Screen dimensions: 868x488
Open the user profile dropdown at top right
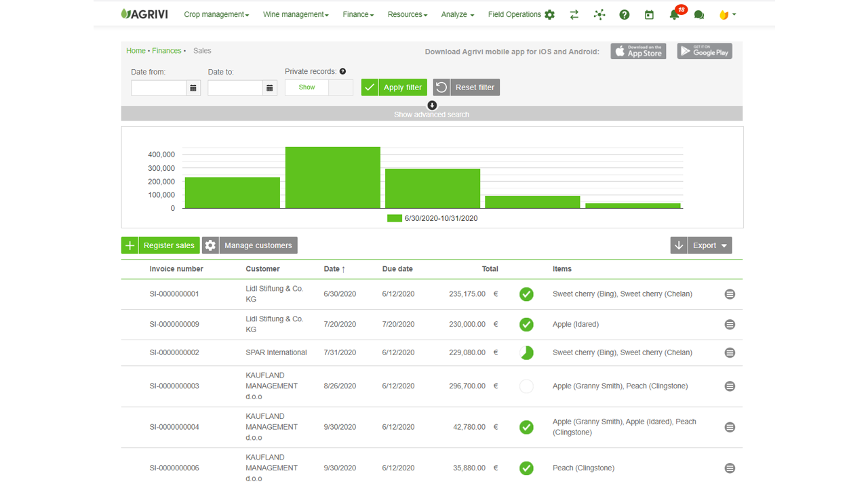727,14
